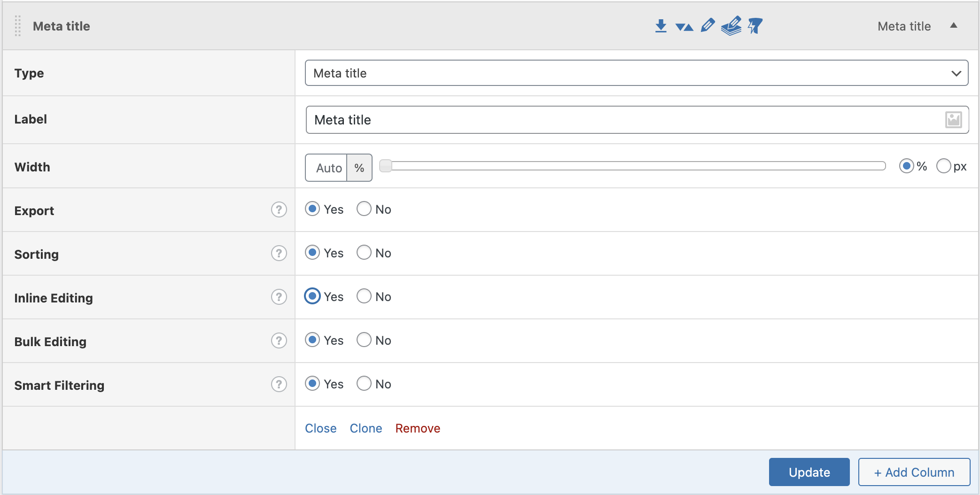The image size is (980, 495).
Task: Open Bulk Editing help question mark icon
Action: coord(279,340)
